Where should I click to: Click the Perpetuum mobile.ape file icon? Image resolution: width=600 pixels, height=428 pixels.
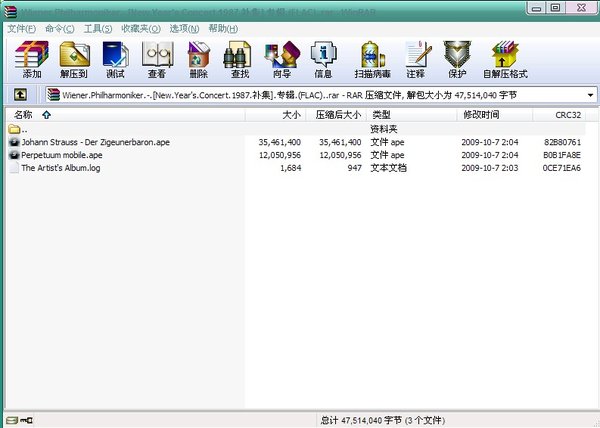[x=14, y=155]
